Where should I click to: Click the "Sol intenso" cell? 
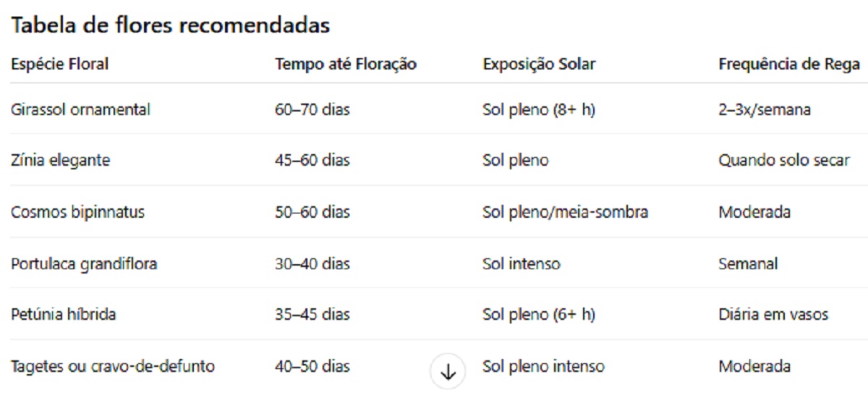pyautogui.click(x=521, y=264)
